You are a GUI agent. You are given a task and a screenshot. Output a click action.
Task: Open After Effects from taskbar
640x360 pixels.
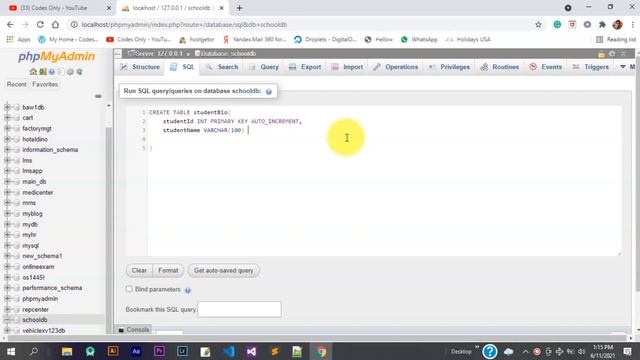pyautogui.click(x=136, y=351)
